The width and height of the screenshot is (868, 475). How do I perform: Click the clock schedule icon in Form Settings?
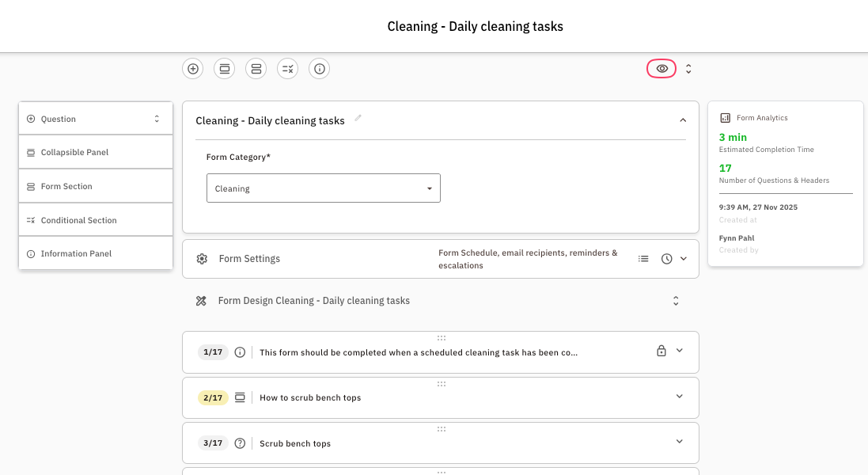pos(666,259)
